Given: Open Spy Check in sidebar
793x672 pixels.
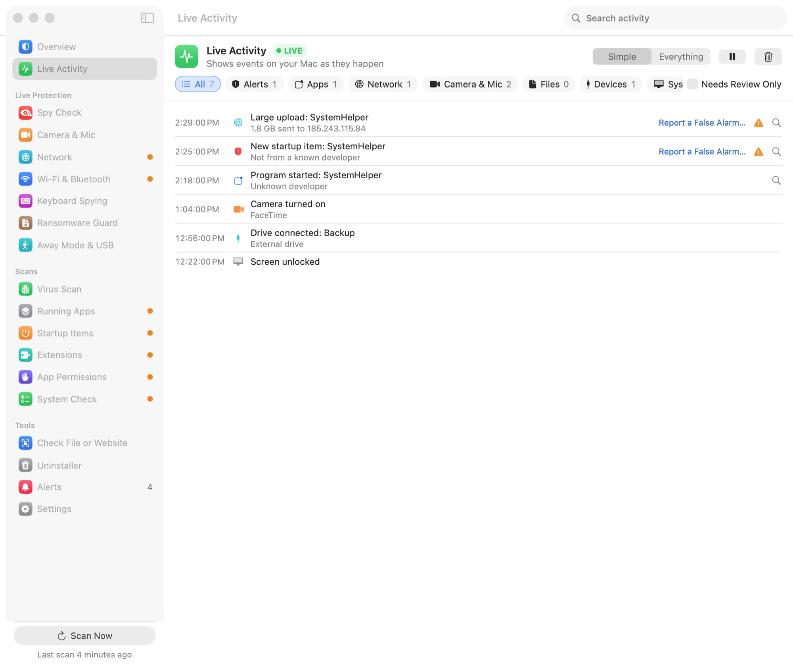Looking at the screenshot, I should [84, 113].
